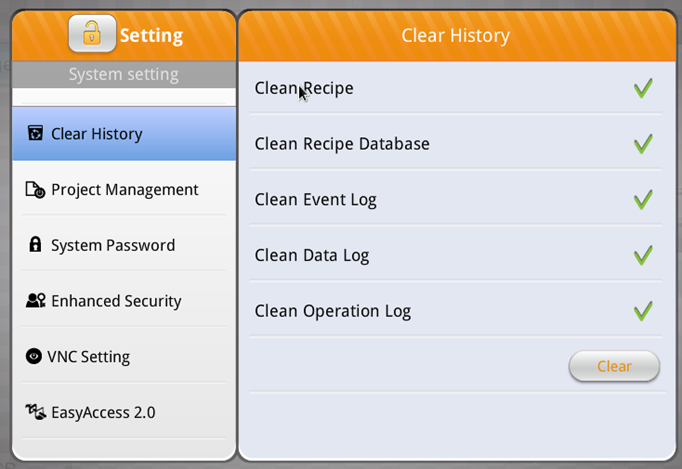Click the System setting header bar
Image resolution: width=682 pixels, height=469 pixels.
[x=124, y=74]
